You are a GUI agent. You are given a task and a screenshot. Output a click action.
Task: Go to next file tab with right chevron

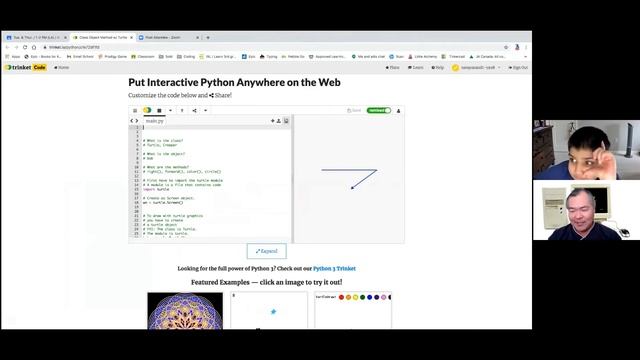[x=137, y=121]
